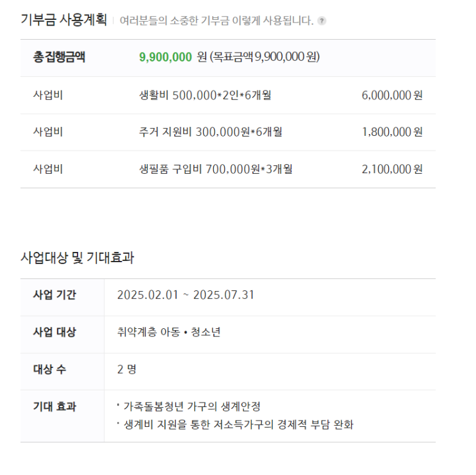This screenshot has height=475, width=476.
Task: Click the 사업 기간 label cell
Action: pyautogui.click(x=62, y=297)
